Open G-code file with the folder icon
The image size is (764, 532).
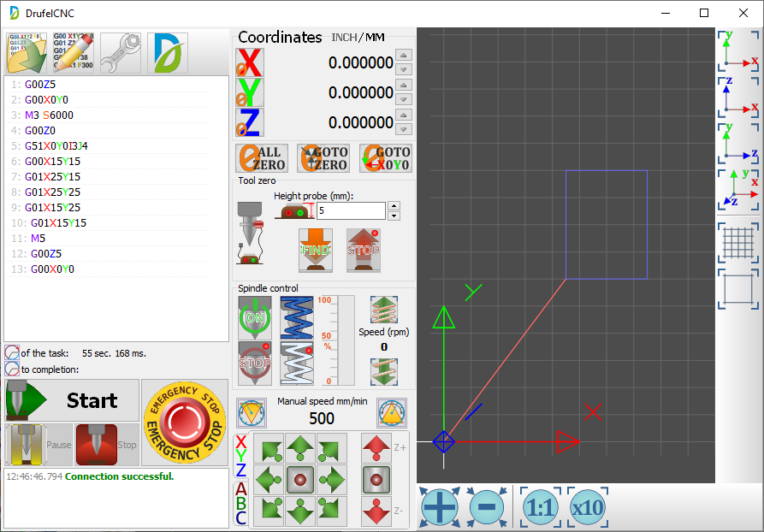coord(27,53)
